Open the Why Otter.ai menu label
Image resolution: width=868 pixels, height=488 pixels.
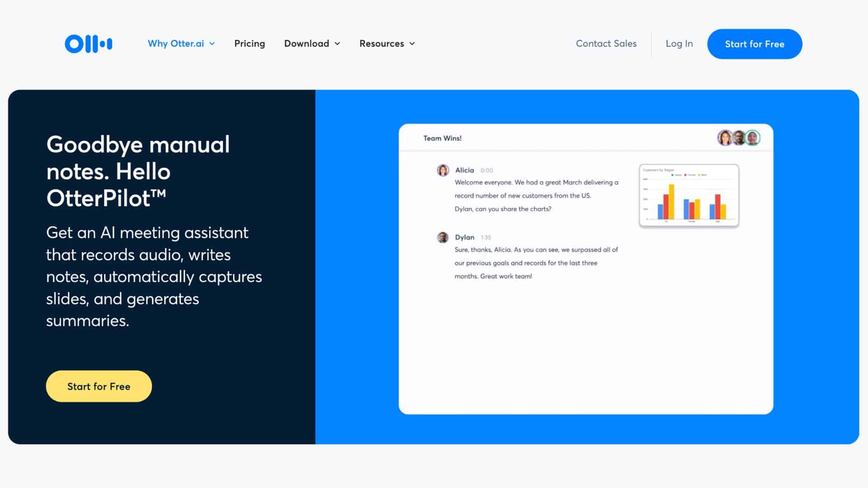pyautogui.click(x=176, y=43)
